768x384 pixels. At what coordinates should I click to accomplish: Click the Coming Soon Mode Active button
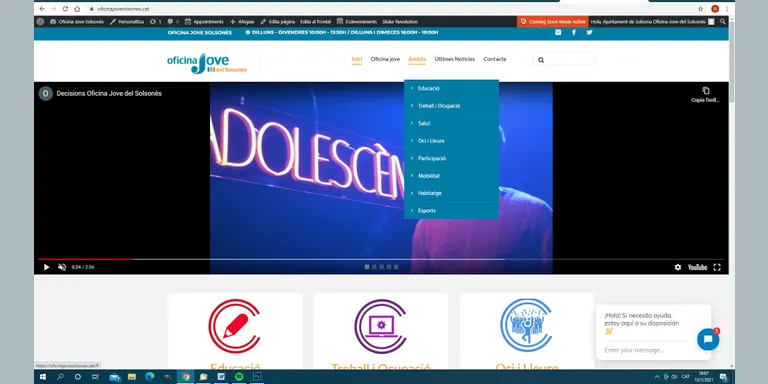coord(553,22)
